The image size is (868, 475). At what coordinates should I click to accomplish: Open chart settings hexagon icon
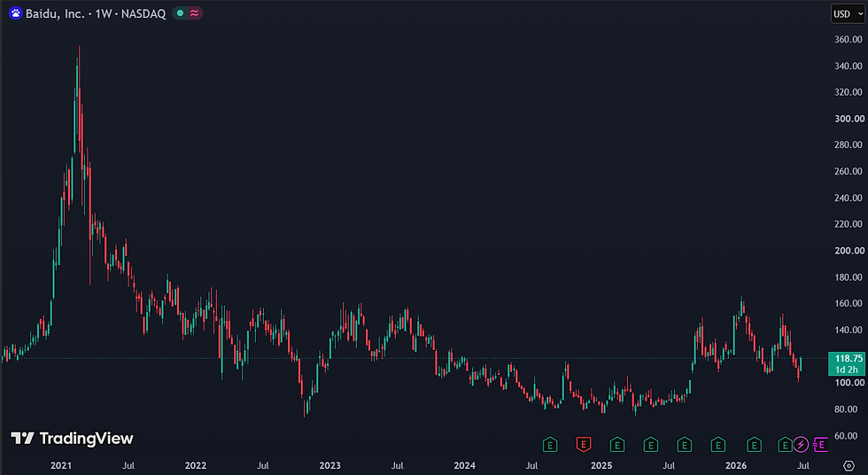[x=849, y=465]
